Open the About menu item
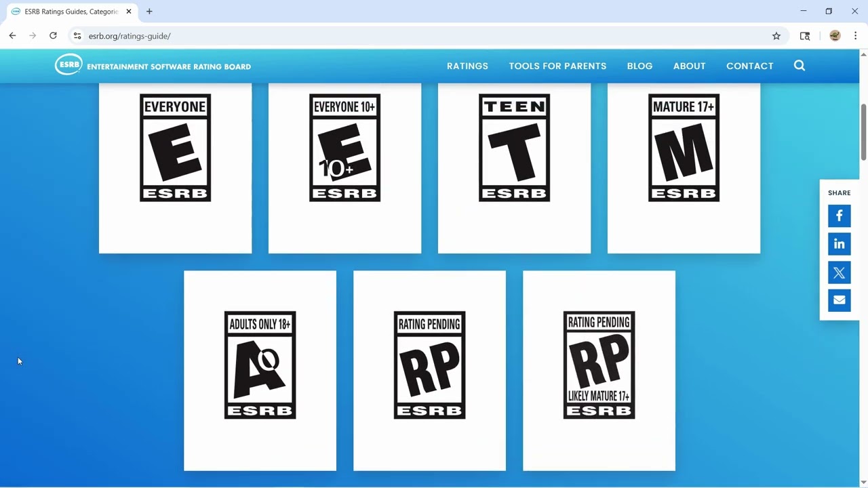Screen dimensions: 868x488 (x=689, y=66)
